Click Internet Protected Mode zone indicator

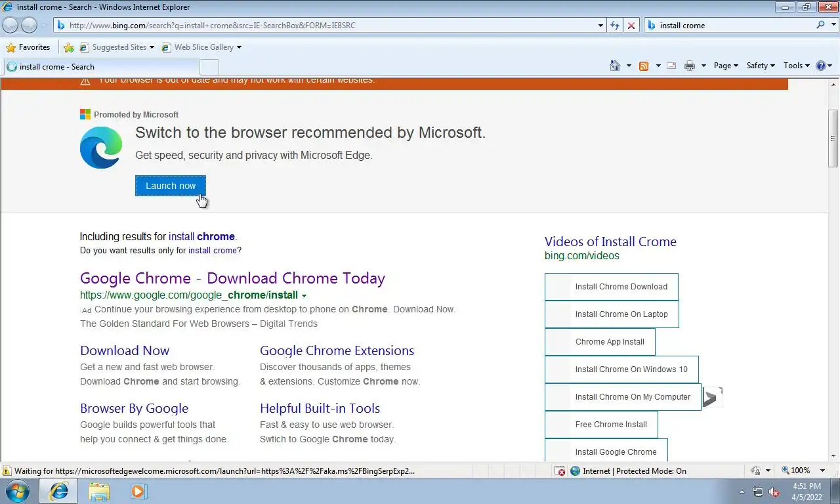click(x=628, y=471)
